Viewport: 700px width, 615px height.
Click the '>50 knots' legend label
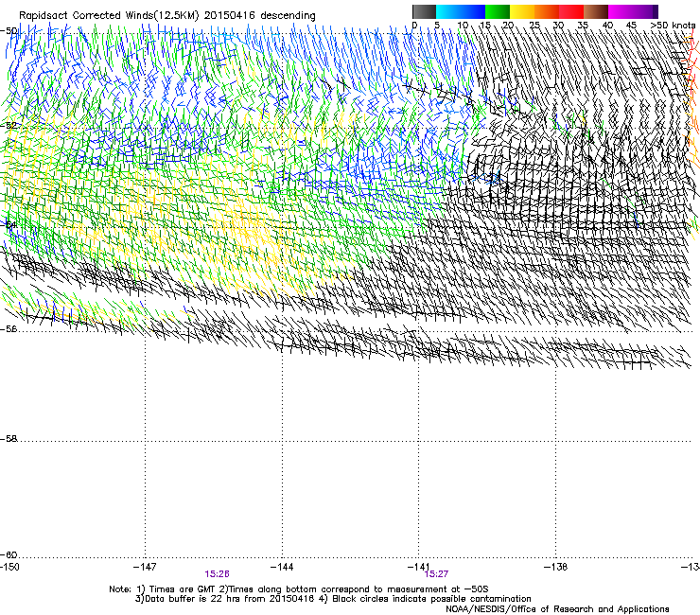pos(673,26)
